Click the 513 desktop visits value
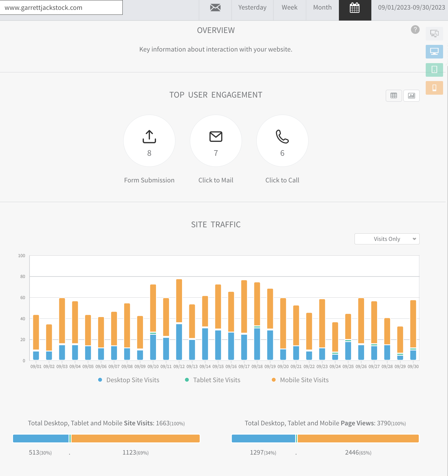The width and height of the screenshot is (448, 476). pyautogui.click(x=40, y=453)
